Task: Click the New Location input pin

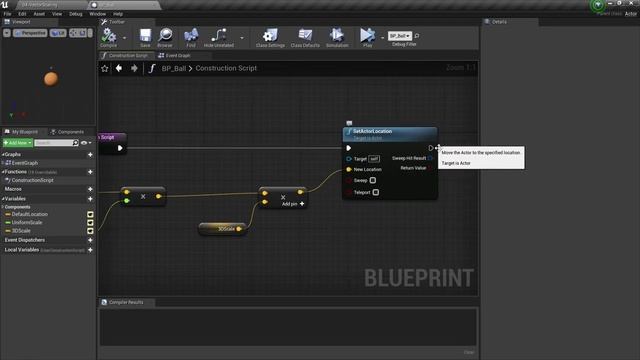Action: 349,169
